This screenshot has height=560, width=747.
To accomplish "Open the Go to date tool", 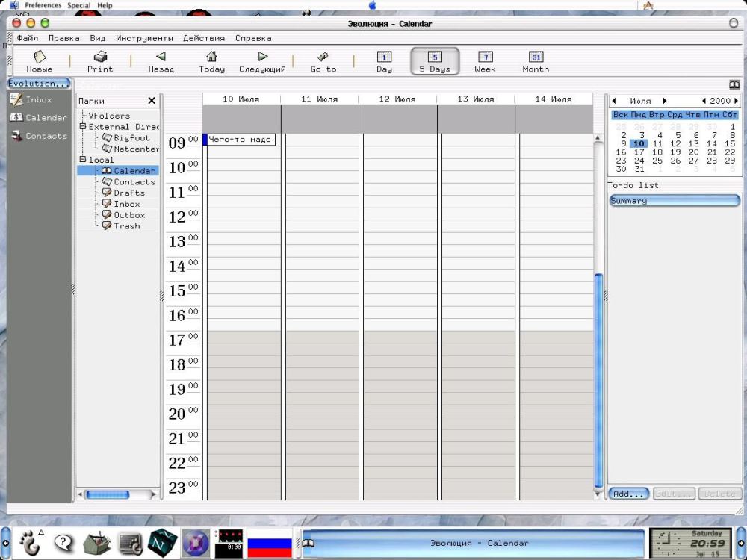I will 323,62.
